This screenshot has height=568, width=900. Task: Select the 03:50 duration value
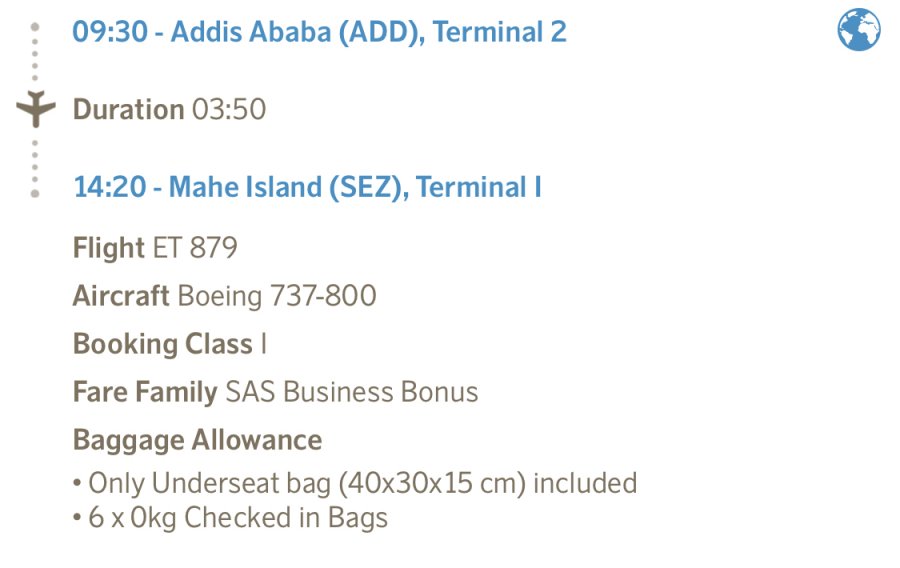[229, 109]
